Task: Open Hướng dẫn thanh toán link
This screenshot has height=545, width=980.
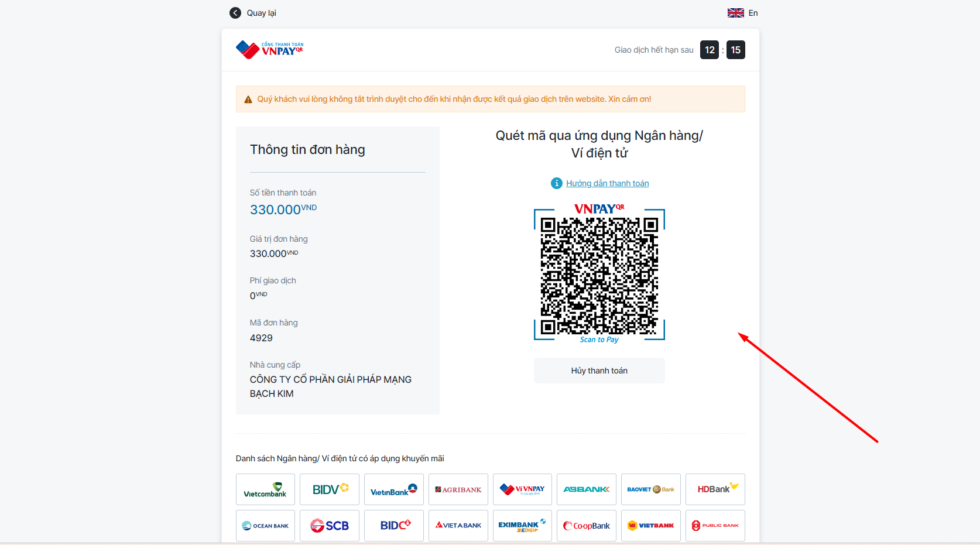Action: click(x=608, y=183)
